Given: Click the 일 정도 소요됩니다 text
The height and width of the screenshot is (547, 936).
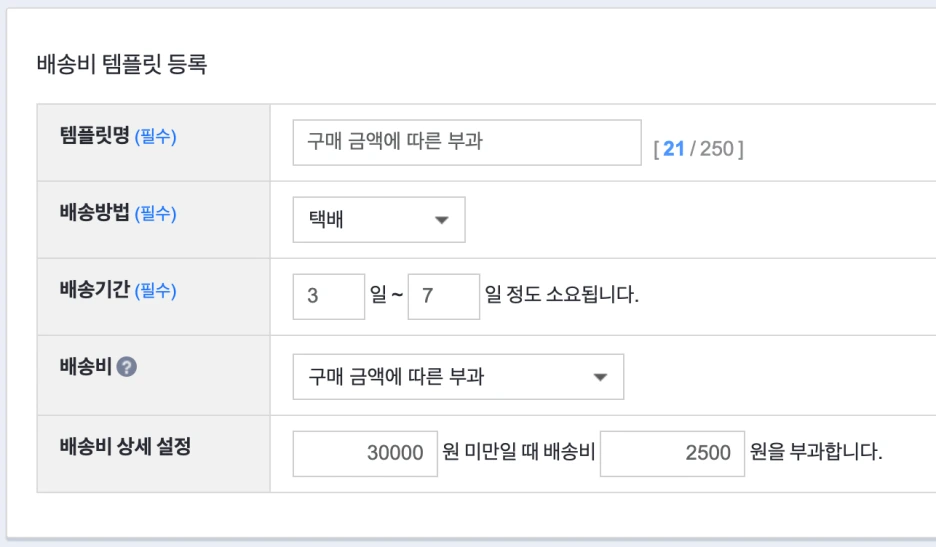Looking at the screenshot, I should tap(561, 297).
